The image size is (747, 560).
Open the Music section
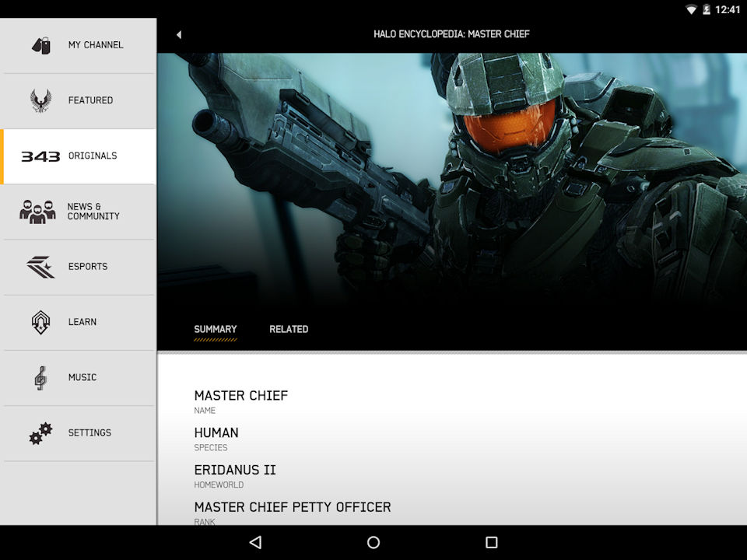78,378
